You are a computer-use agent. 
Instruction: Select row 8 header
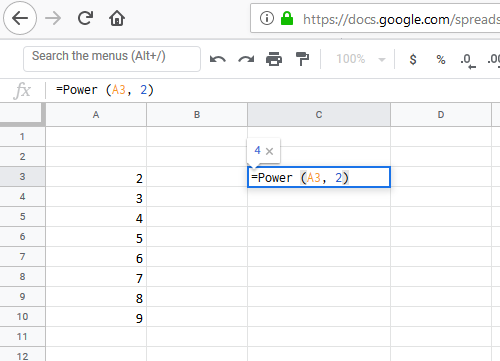tap(22, 277)
